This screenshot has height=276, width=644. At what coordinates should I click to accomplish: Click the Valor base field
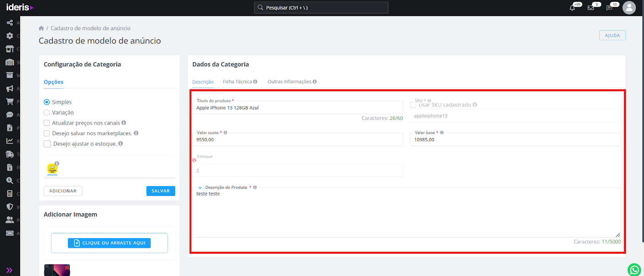coord(515,140)
